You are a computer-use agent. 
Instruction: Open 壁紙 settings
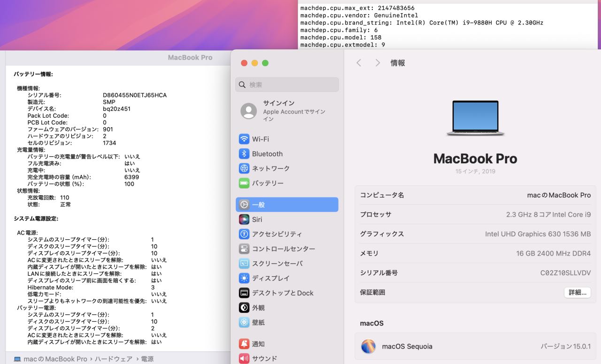coord(258,322)
